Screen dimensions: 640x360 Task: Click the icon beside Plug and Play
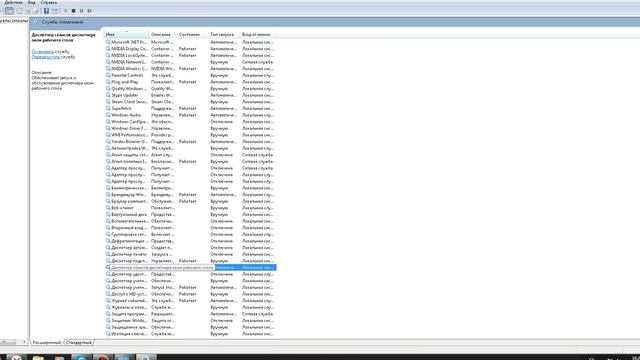(x=108, y=82)
